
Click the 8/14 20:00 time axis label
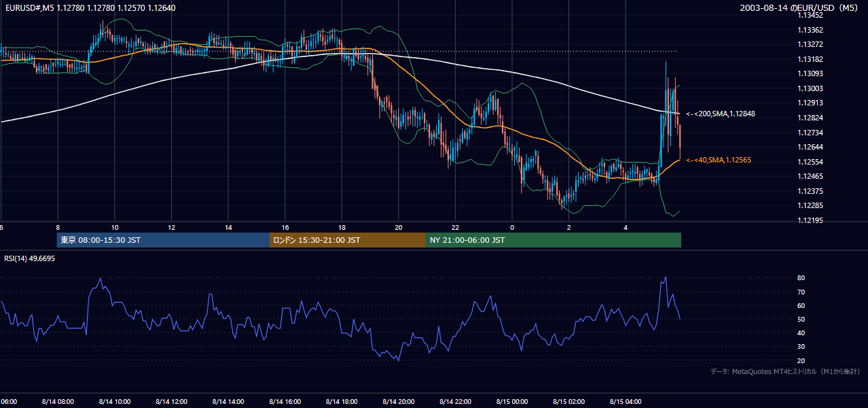[399, 401]
